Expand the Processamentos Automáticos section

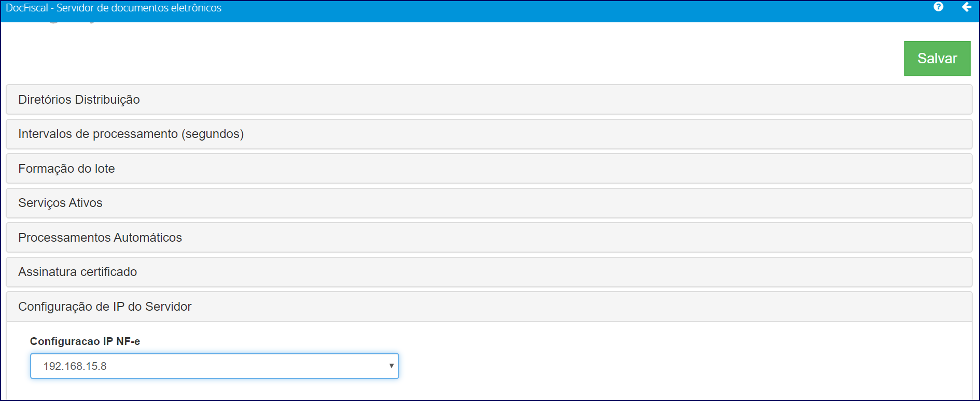click(x=489, y=238)
